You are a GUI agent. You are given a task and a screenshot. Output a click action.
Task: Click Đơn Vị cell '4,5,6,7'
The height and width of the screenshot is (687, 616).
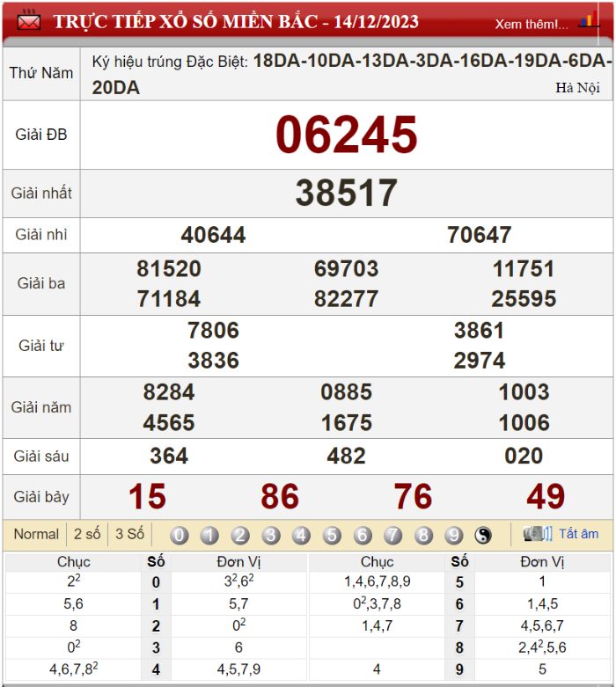(x=542, y=625)
